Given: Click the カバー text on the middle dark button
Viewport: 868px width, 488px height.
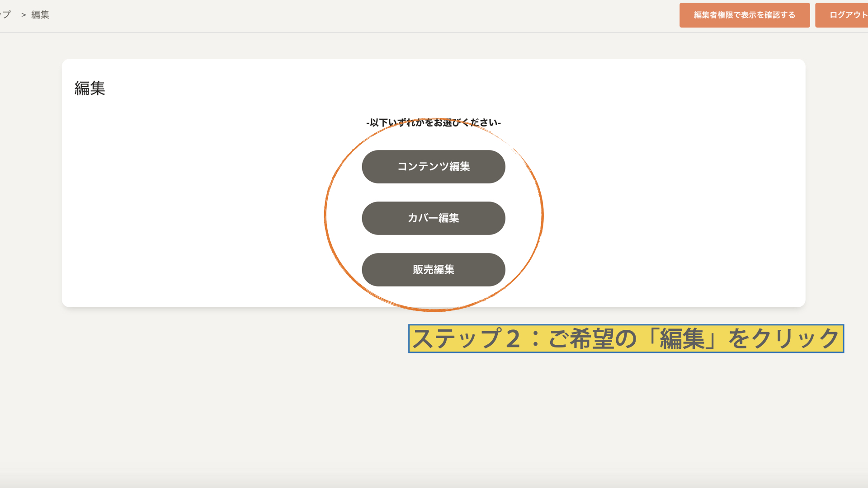Looking at the screenshot, I should [x=423, y=218].
